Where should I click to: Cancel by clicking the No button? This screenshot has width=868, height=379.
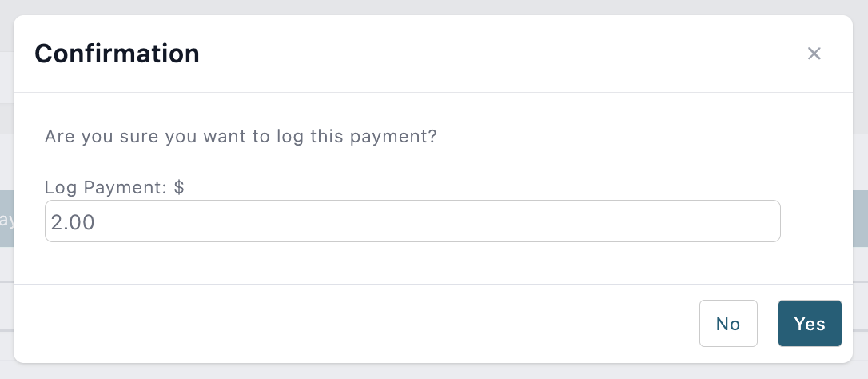(728, 324)
